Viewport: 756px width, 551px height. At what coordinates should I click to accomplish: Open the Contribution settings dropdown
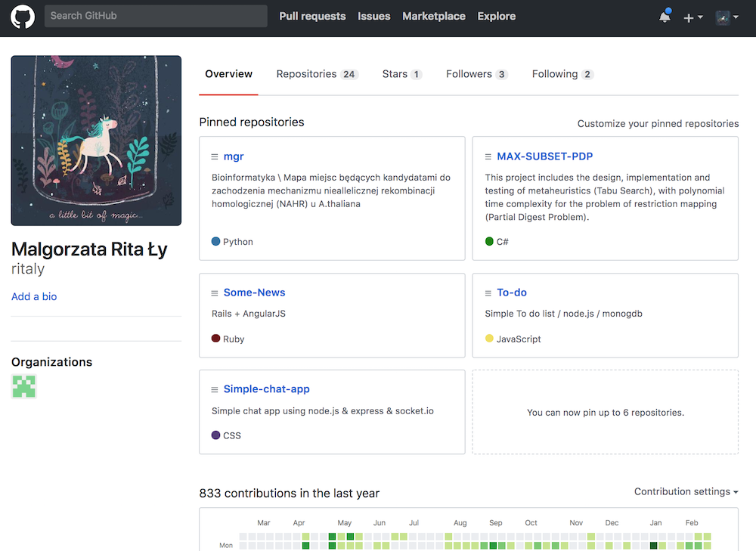686,492
